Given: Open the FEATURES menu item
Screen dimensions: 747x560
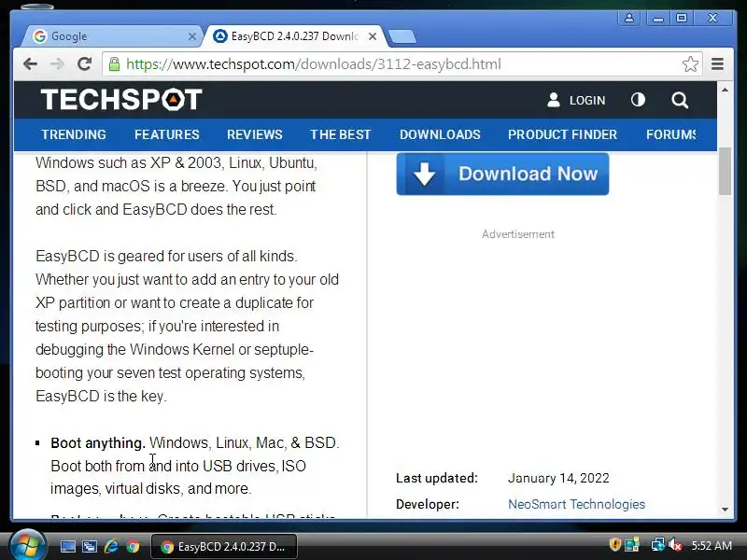Looking at the screenshot, I should pos(167,134).
